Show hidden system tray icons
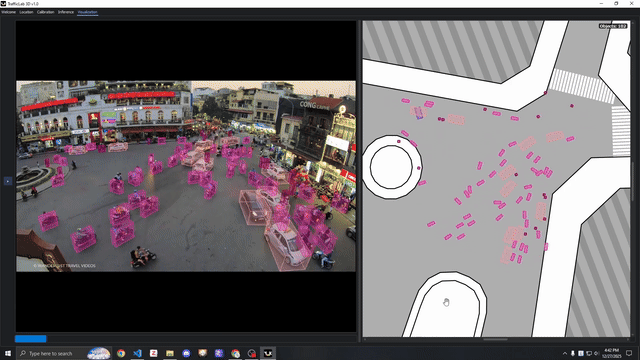 [565, 353]
